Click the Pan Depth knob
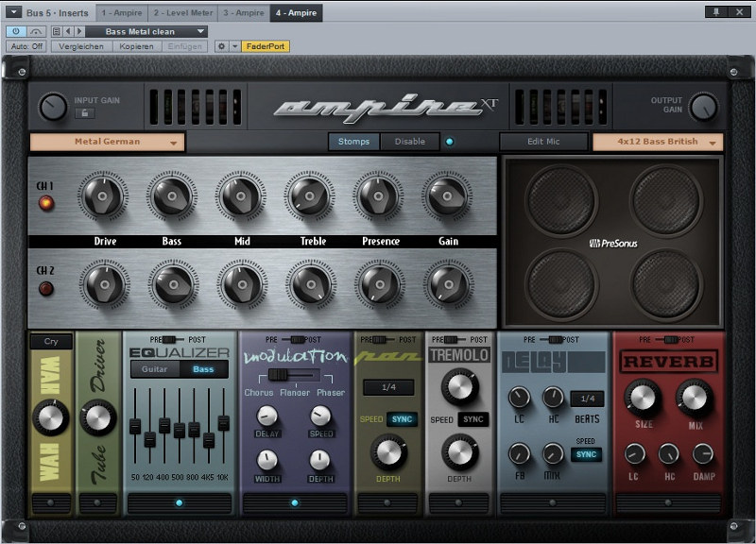Screen dimensions: 756x544 [x=388, y=452]
